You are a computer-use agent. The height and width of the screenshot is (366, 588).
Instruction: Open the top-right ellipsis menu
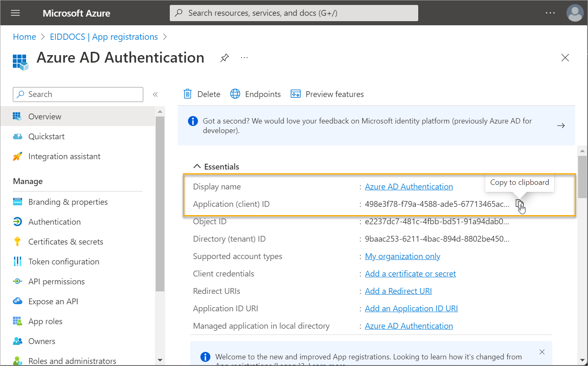pyautogui.click(x=550, y=12)
